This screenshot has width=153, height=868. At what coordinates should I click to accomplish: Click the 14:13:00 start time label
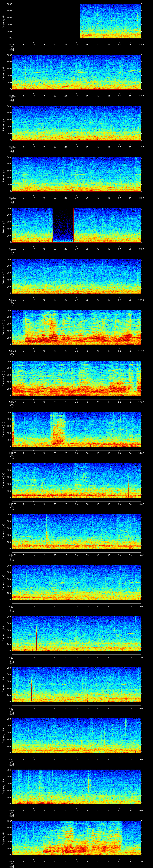pyautogui.click(x=12, y=504)
